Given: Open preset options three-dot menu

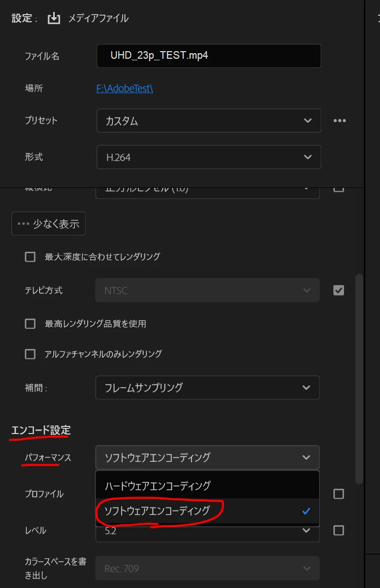Looking at the screenshot, I should coord(339,121).
